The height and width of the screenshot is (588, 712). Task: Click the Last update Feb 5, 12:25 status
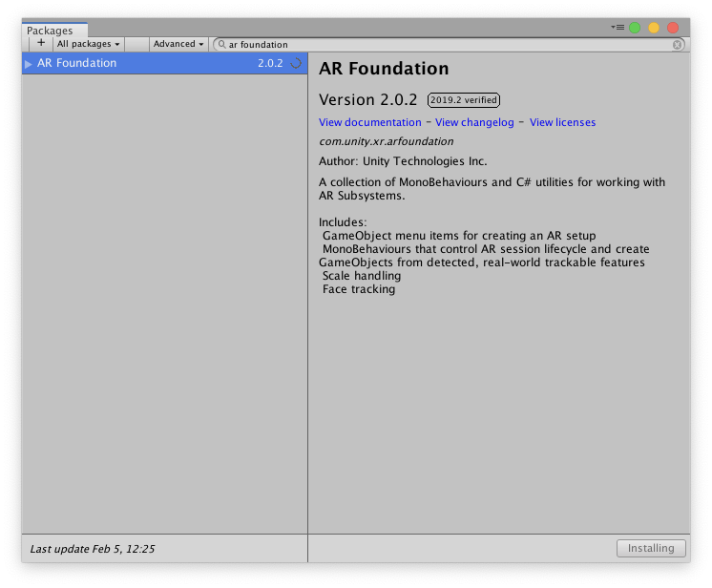93,549
